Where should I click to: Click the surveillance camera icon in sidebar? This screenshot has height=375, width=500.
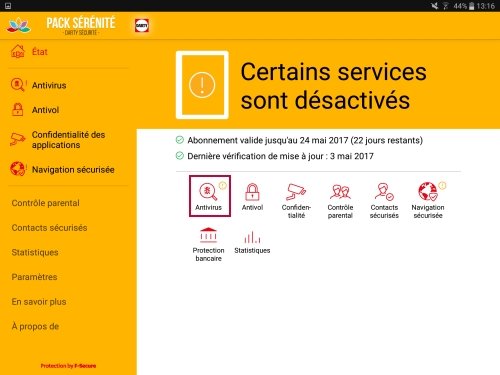[17, 139]
